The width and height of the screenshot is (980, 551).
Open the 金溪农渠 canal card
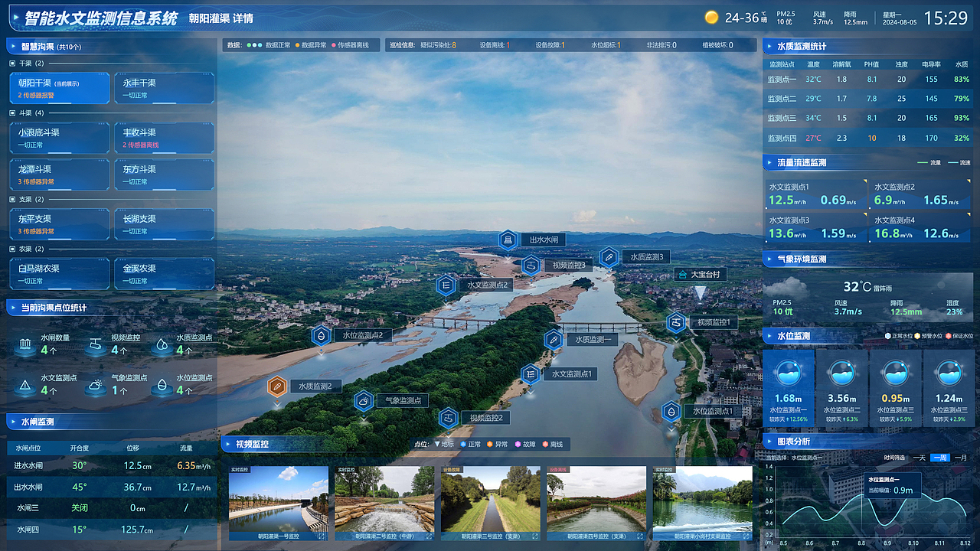pos(165,274)
